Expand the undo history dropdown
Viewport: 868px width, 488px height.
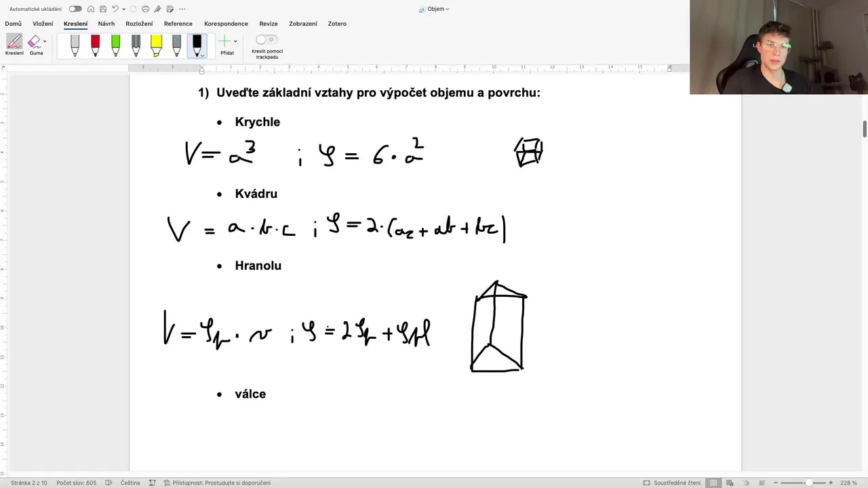pos(123,9)
